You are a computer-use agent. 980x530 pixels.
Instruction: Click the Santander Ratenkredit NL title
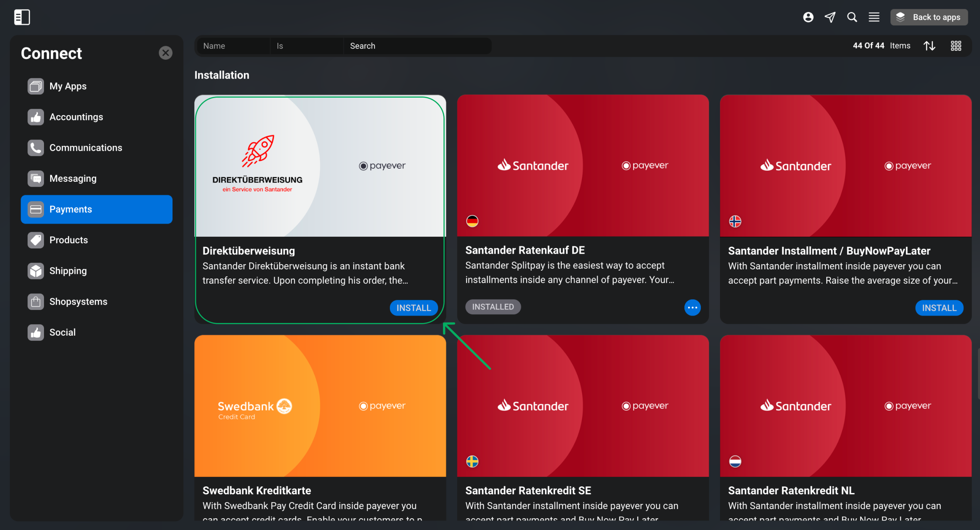pos(791,490)
